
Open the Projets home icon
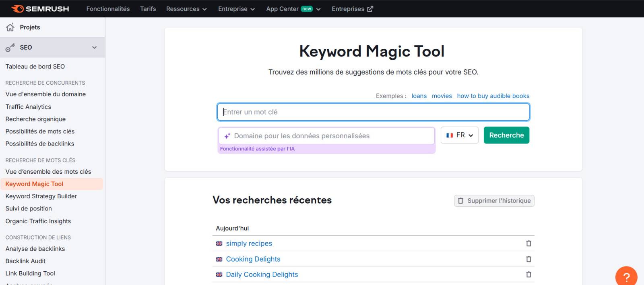[10, 27]
